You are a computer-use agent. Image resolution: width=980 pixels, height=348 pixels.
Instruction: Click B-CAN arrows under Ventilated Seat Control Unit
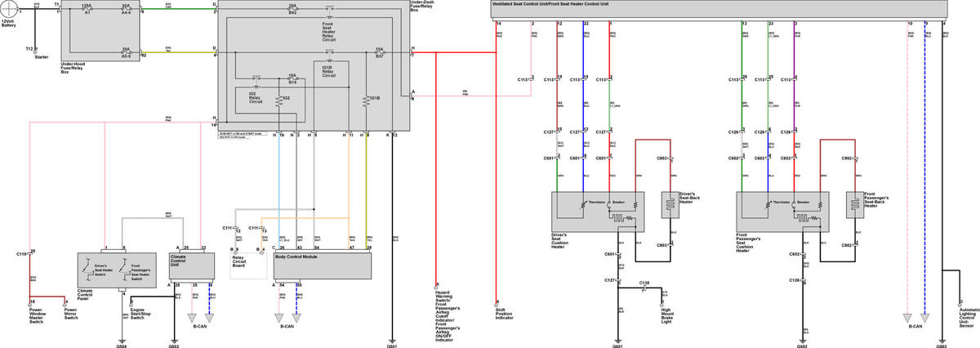click(x=915, y=319)
